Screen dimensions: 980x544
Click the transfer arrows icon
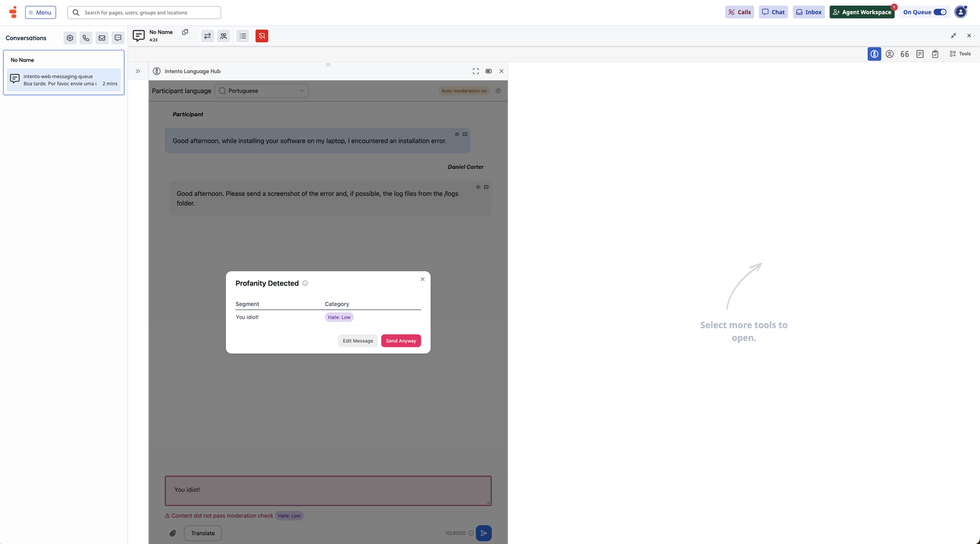(x=208, y=36)
